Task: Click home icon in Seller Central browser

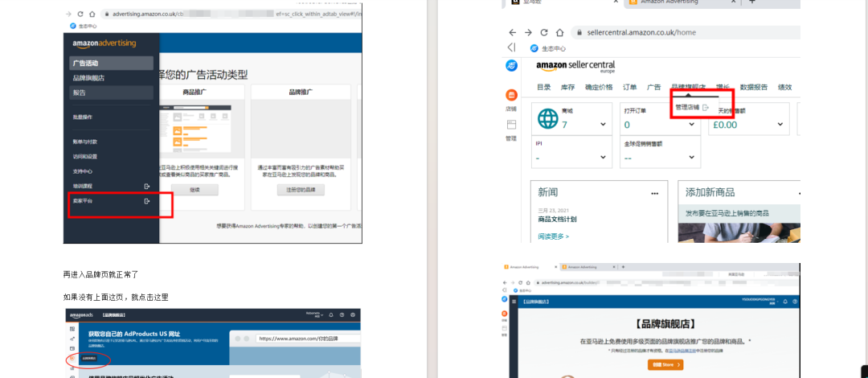Action: (559, 33)
